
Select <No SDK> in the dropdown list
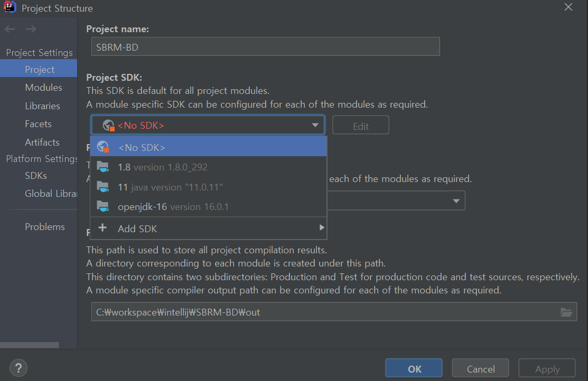click(209, 147)
